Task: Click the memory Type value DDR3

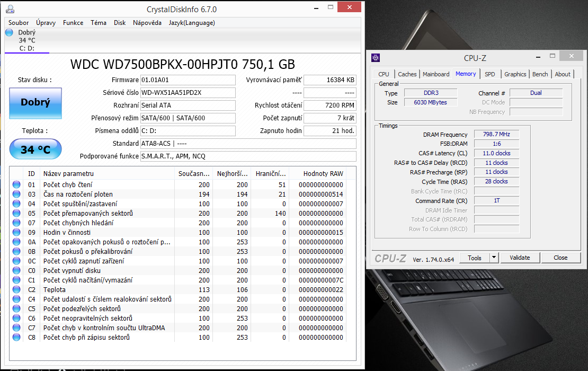Action: tap(431, 93)
